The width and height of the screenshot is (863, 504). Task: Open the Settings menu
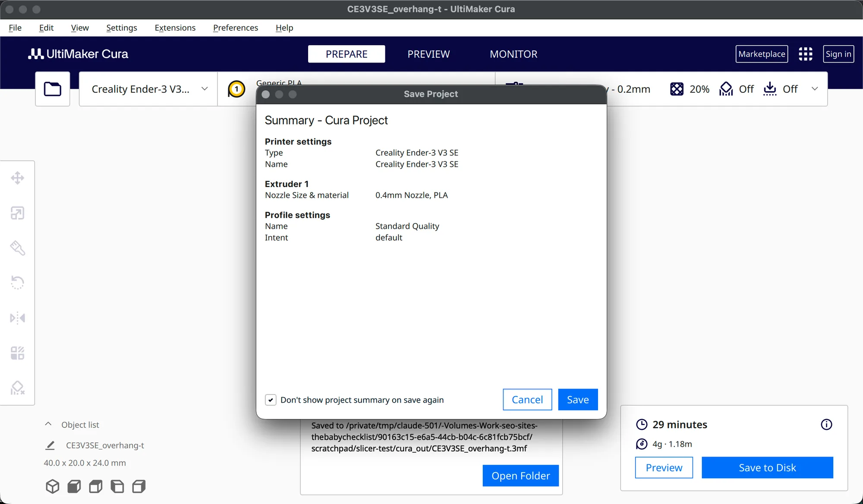tap(122, 28)
